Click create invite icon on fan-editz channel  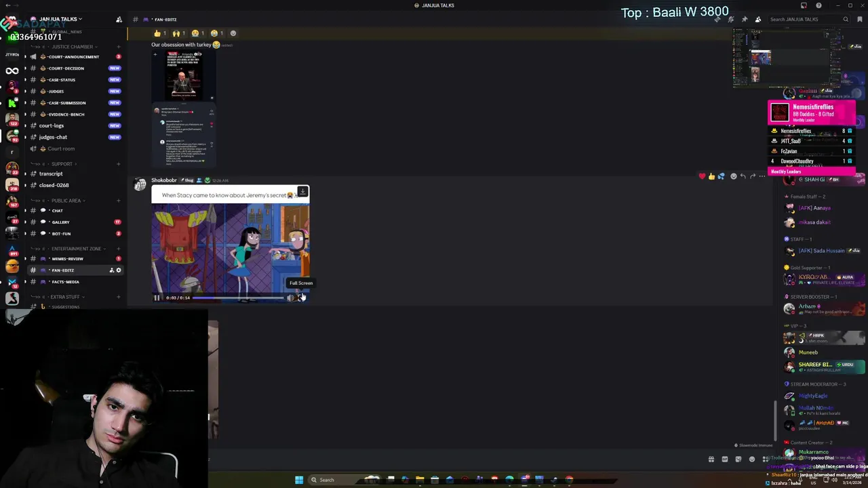click(x=112, y=270)
